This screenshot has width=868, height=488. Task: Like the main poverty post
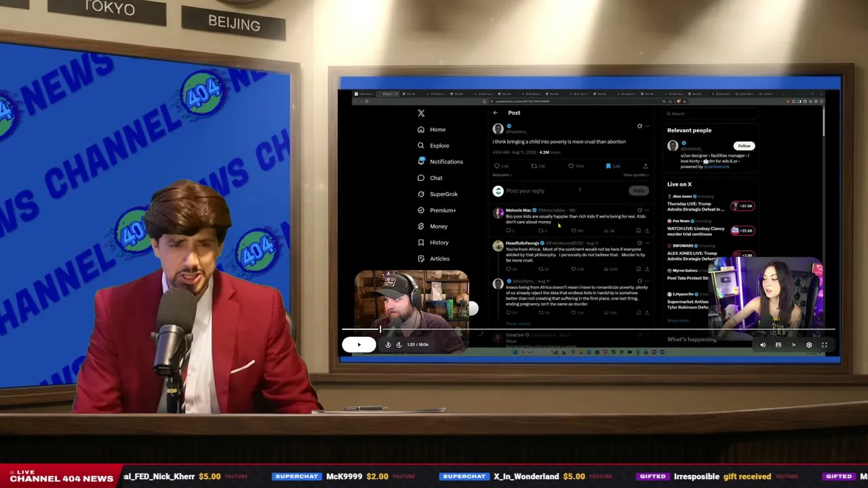pos(571,166)
